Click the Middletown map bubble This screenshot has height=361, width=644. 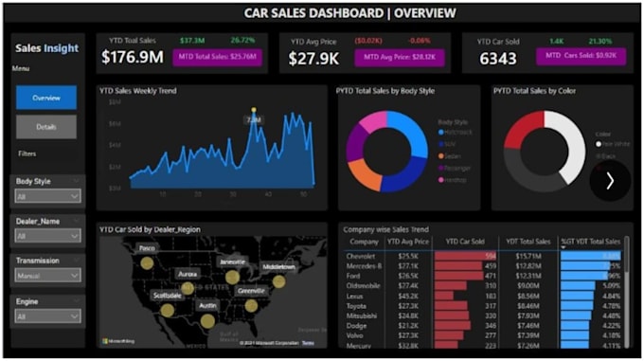tap(278, 281)
